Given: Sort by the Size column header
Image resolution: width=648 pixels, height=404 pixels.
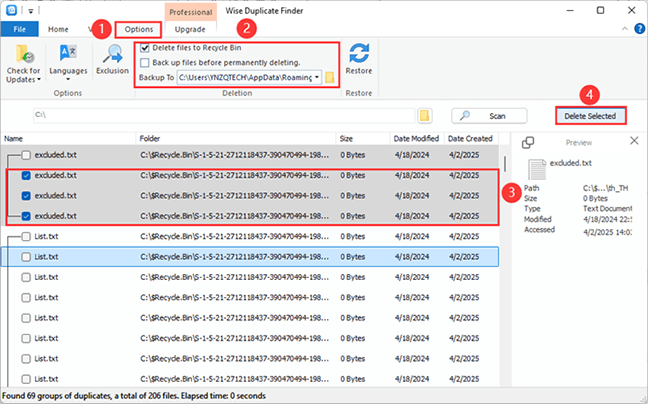Looking at the screenshot, I should pyautogui.click(x=363, y=139).
